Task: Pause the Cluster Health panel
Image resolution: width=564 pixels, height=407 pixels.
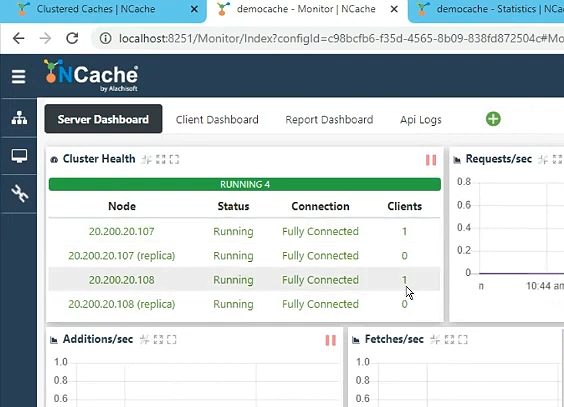Action: point(431,160)
